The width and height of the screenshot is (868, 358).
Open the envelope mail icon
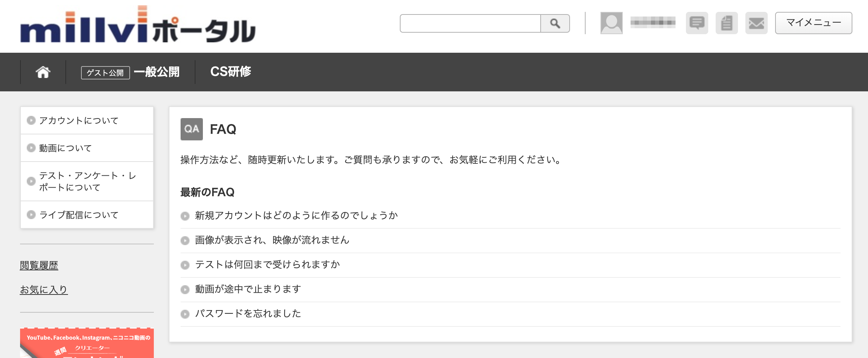coord(756,23)
